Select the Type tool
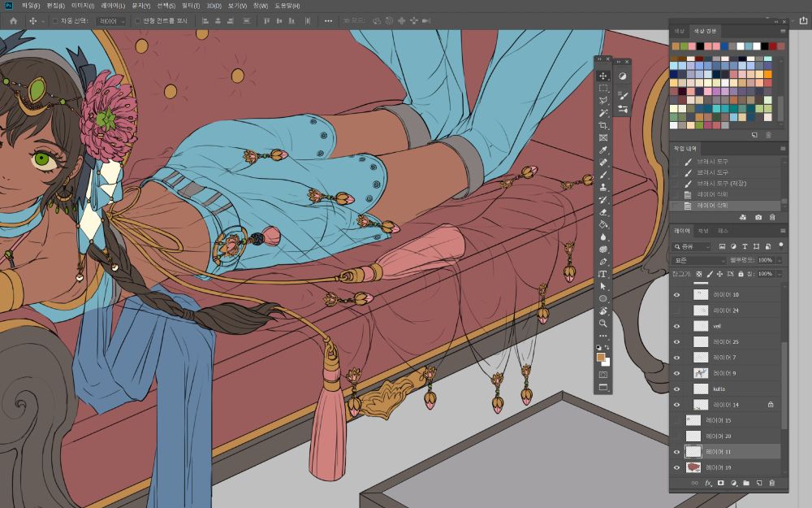 (603, 274)
